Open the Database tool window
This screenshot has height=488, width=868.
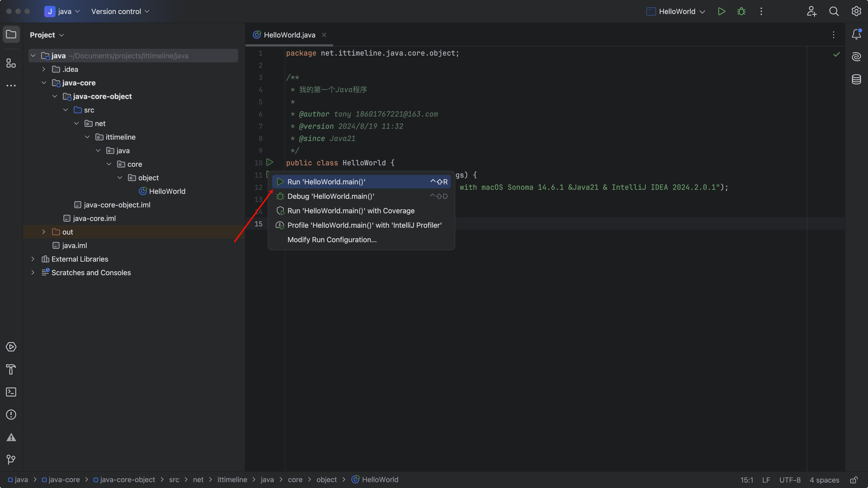856,80
